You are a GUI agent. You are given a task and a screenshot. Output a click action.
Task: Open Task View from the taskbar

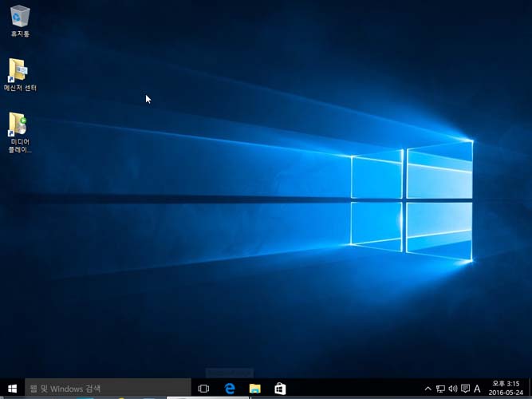click(203, 389)
